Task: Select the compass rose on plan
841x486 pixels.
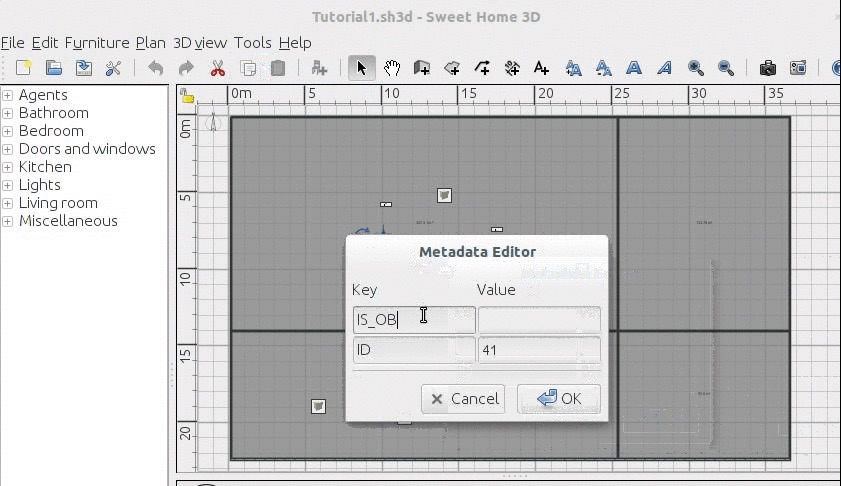Action: click(213, 123)
